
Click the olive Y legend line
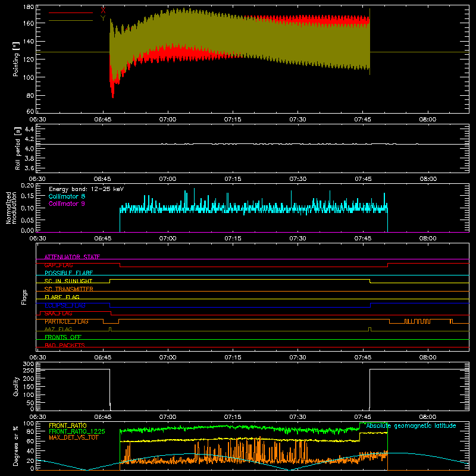click(71, 20)
